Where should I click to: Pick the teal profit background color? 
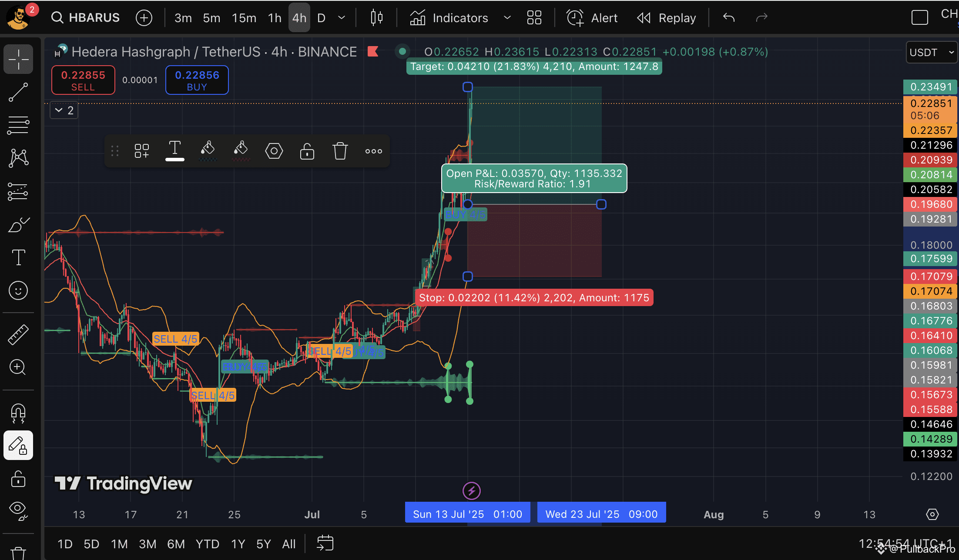(208, 150)
